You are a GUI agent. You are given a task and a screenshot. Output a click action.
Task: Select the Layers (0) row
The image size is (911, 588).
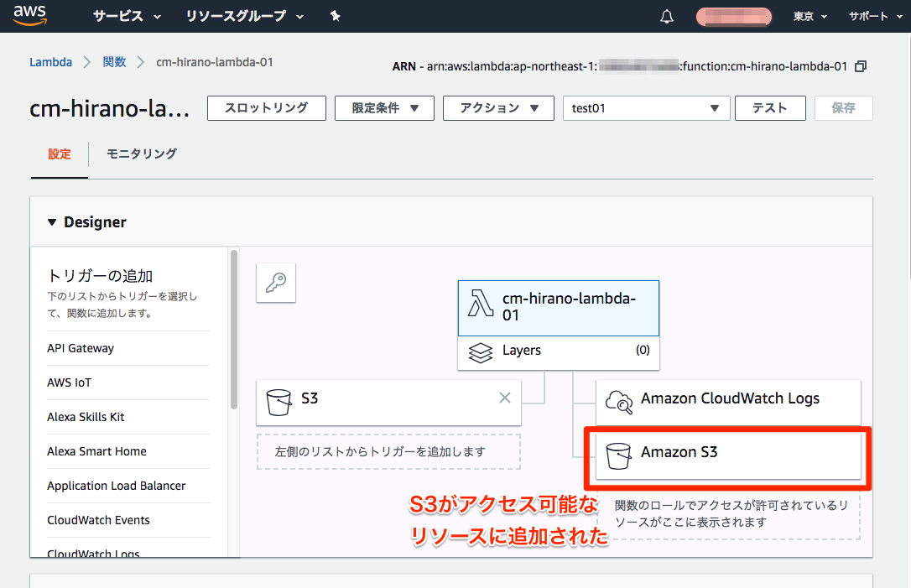pos(559,352)
